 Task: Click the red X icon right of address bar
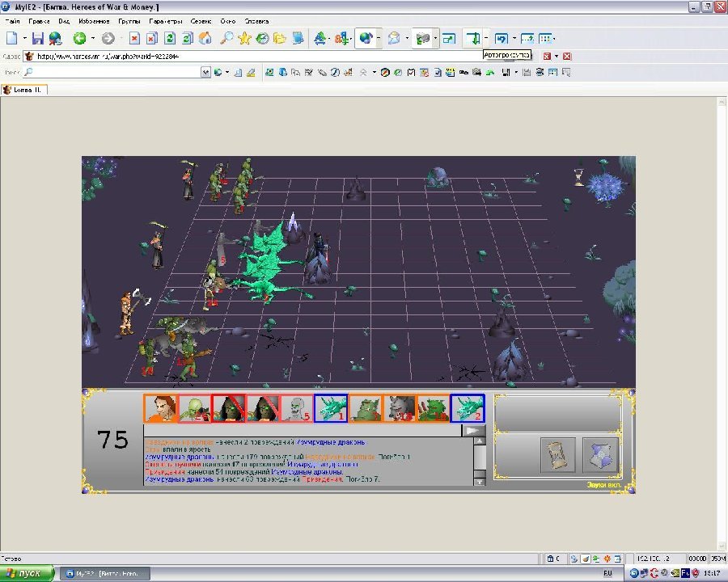pyautogui.click(x=567, y=56)
